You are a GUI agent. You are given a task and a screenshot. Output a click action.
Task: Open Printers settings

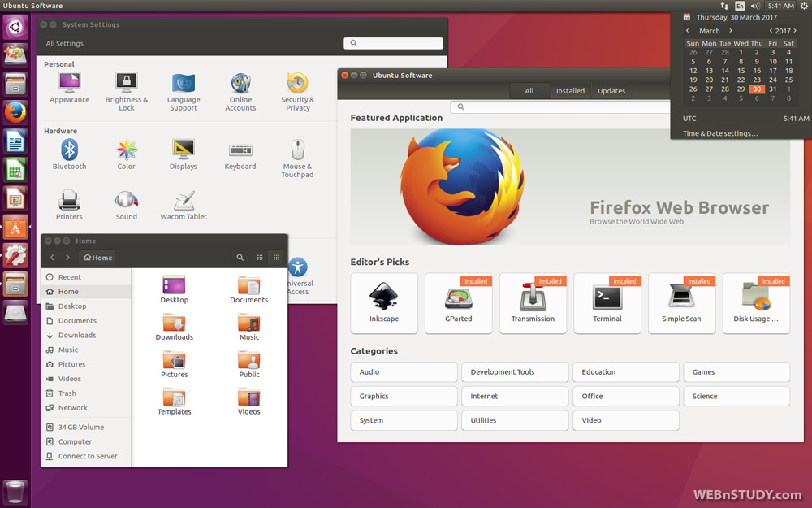(69, 206)
